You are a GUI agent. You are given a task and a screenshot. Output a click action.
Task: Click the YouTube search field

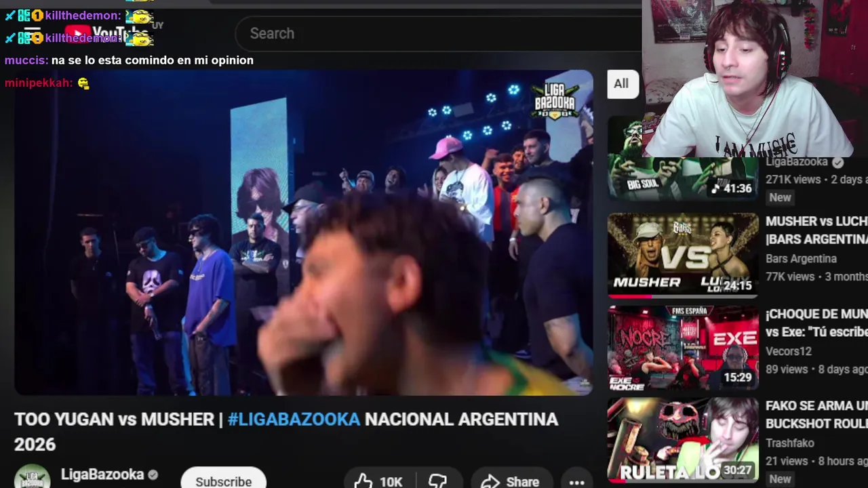pos(438,33)
